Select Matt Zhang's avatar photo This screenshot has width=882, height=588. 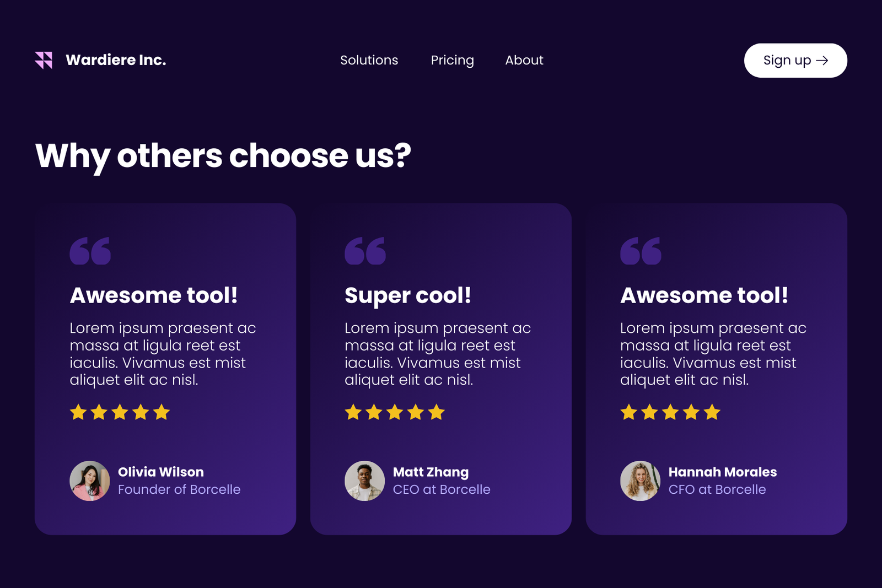coord(364,481)
